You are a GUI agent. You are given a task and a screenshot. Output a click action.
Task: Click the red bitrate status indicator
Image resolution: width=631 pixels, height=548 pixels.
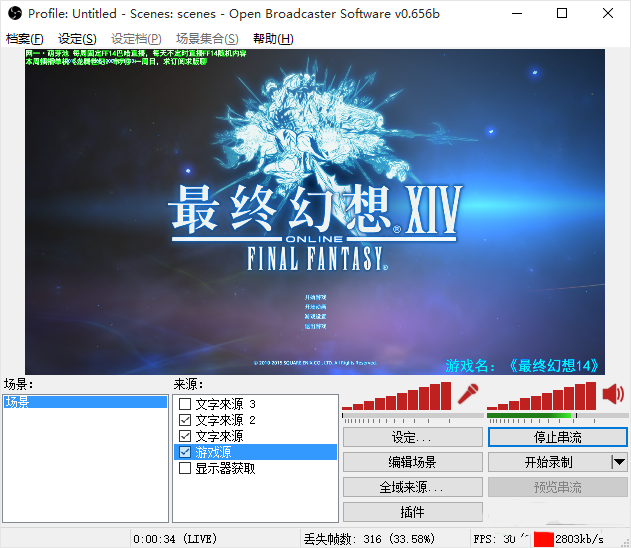click(x=544, y=539)
